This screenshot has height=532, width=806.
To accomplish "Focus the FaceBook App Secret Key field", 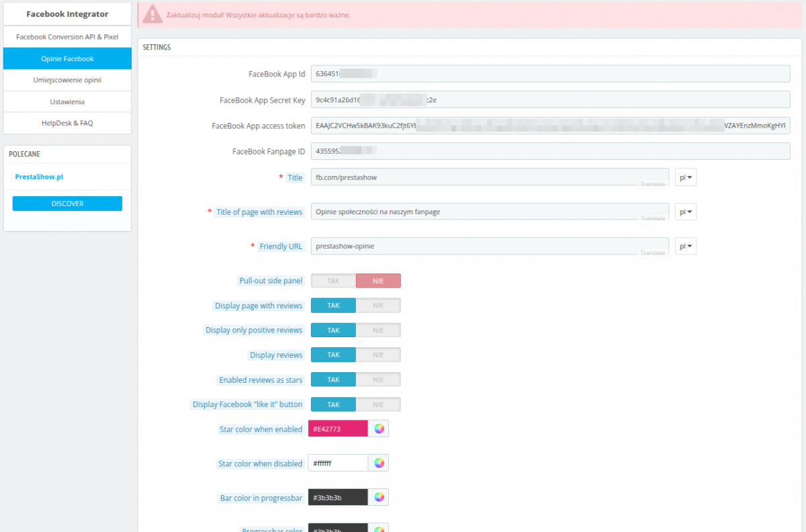I will [550, 100].
